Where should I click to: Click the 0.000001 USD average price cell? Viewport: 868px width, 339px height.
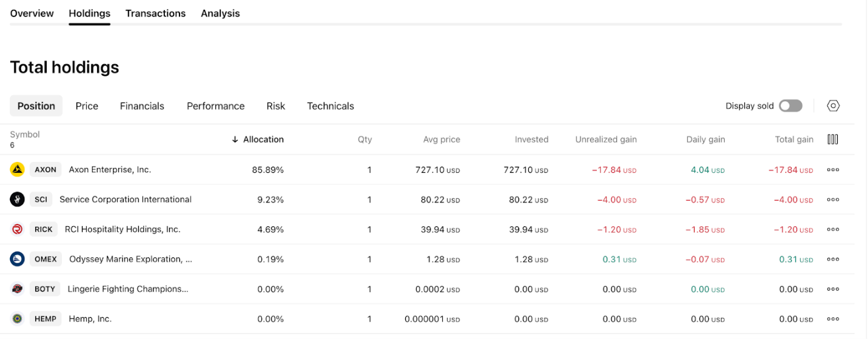coord(433,319)
